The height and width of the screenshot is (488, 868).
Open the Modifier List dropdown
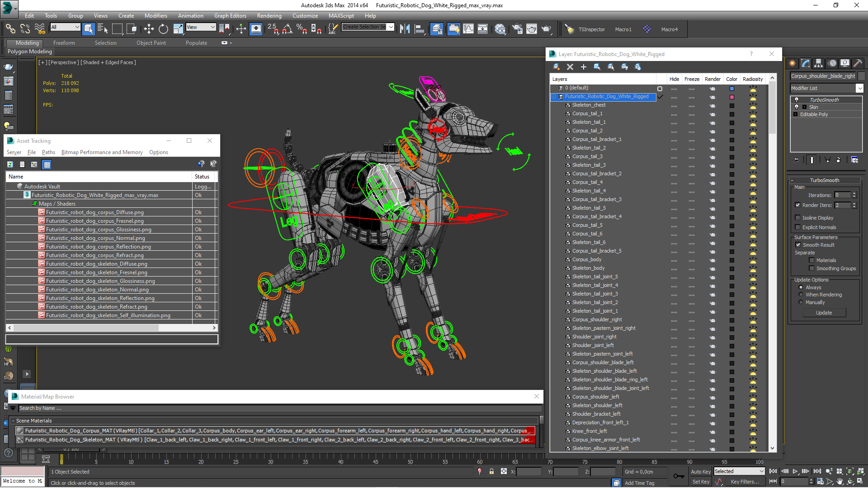tap(826, 88)
